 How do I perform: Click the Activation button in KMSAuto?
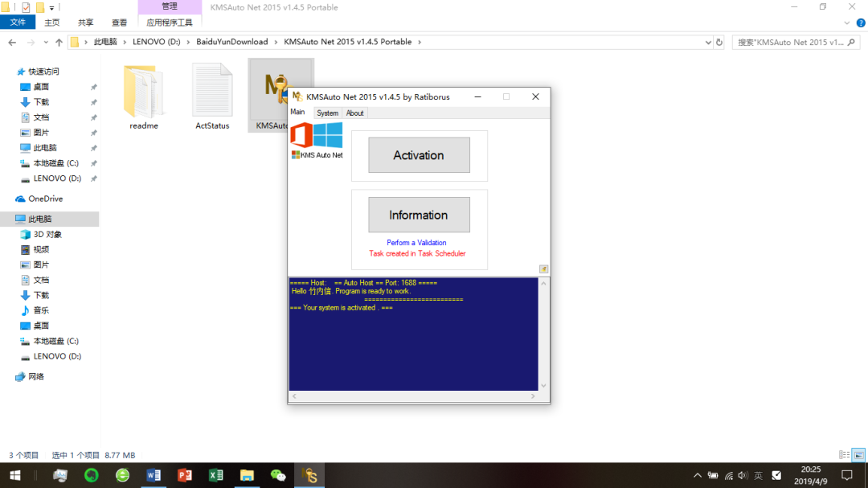tap(419, 155)
